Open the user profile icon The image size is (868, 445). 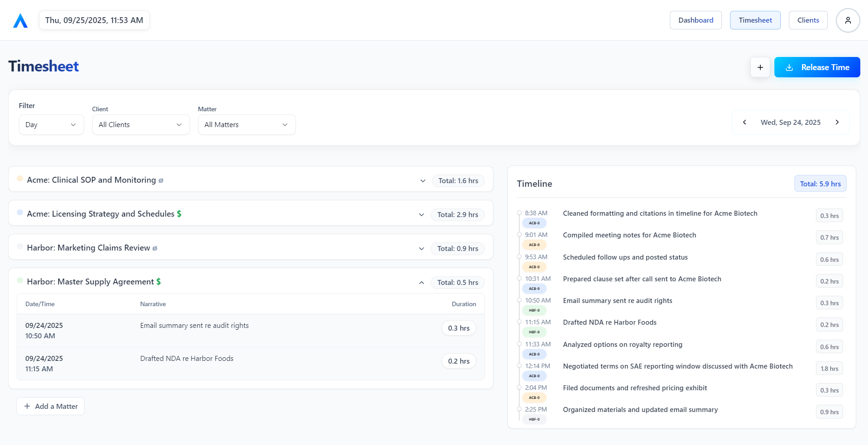point(848,20)
